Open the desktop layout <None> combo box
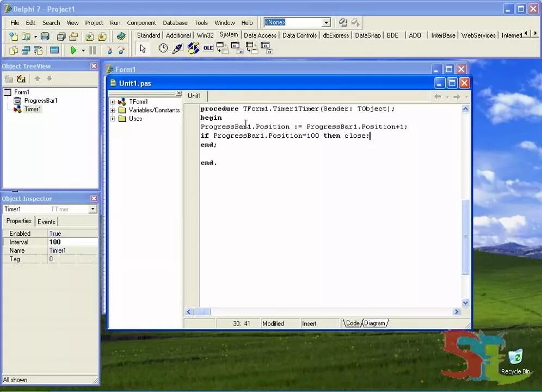Image resolution: width=542 pixels, height=392 pixels. tap(326, 23)
